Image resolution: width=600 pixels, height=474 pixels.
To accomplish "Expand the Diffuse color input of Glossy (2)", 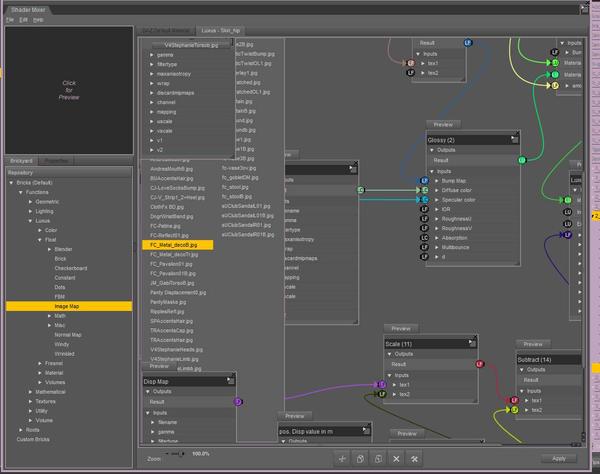I will point(437,190).
